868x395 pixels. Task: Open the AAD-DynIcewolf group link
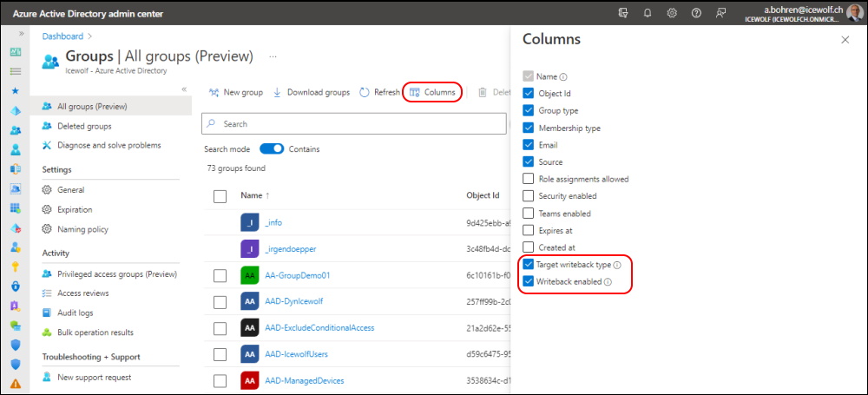[294, 301]
